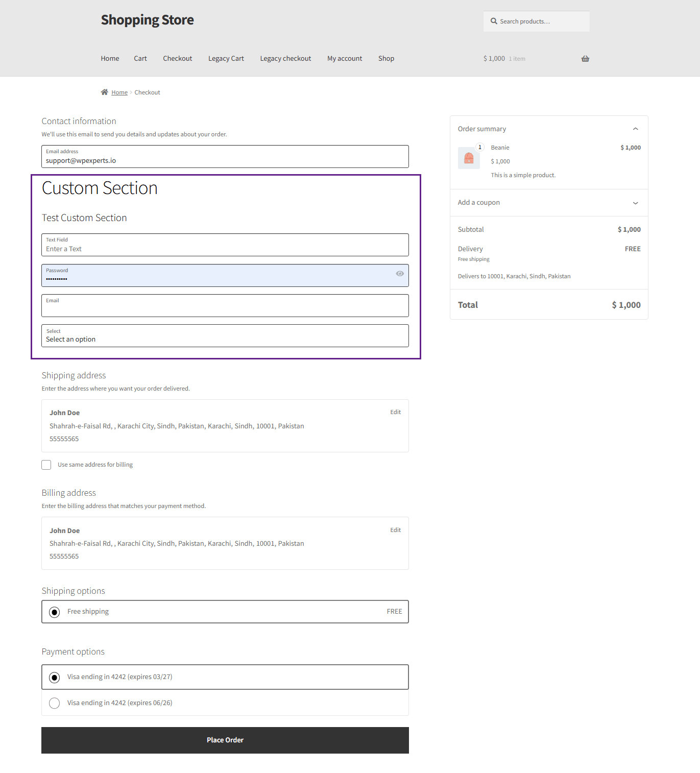Edit the shipping address
Viewport: 700px width, 773px height.
pos(395,412)
